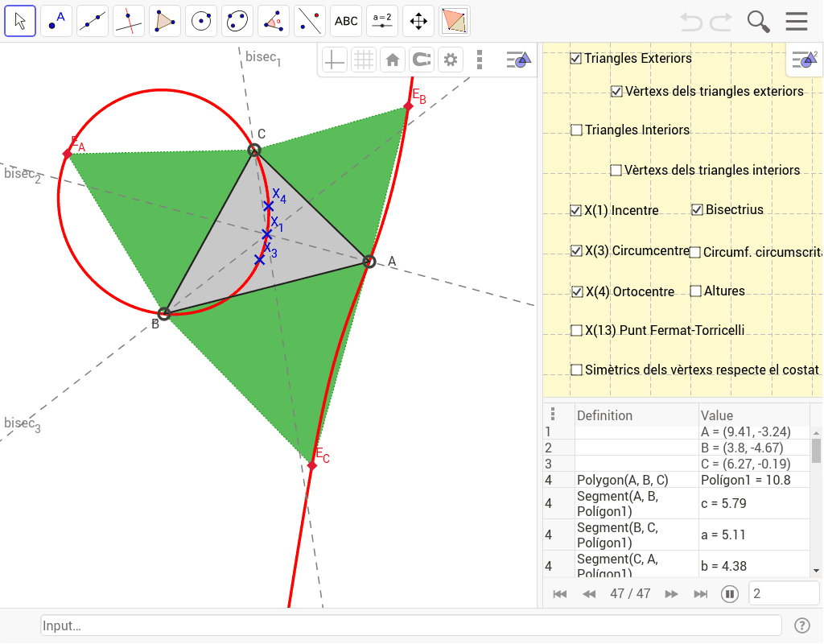
Task: Click exterior vertex EB red diamond
Action: [x=408, y=107]
